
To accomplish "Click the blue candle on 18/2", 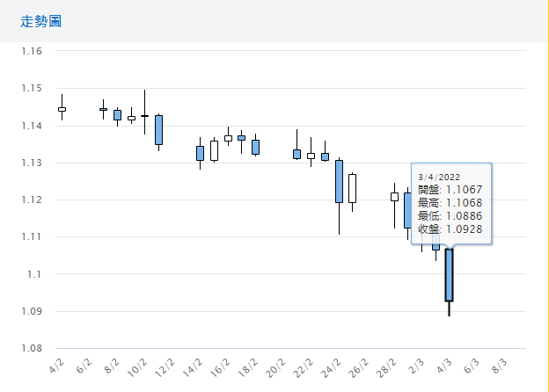I will click(255, 147).
